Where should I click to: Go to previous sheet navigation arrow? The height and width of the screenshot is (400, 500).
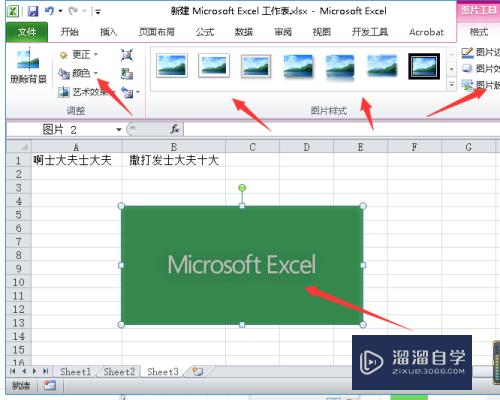[x=24, y=371]
